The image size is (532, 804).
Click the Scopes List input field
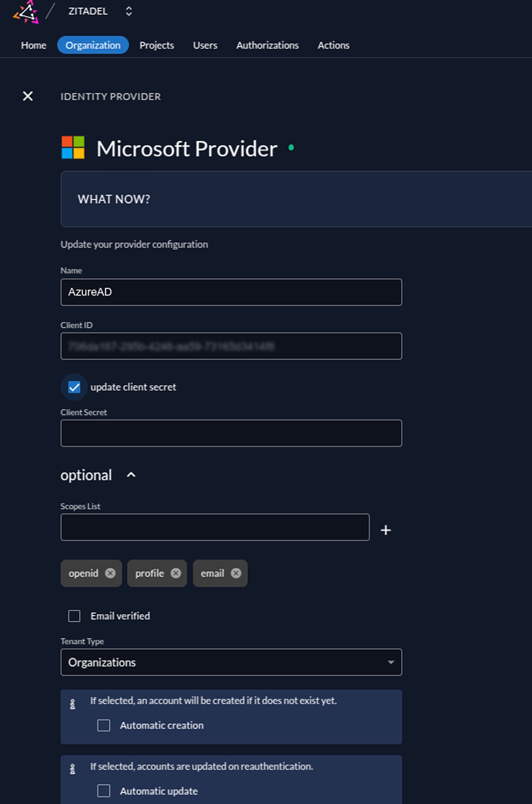pos(215,527)
